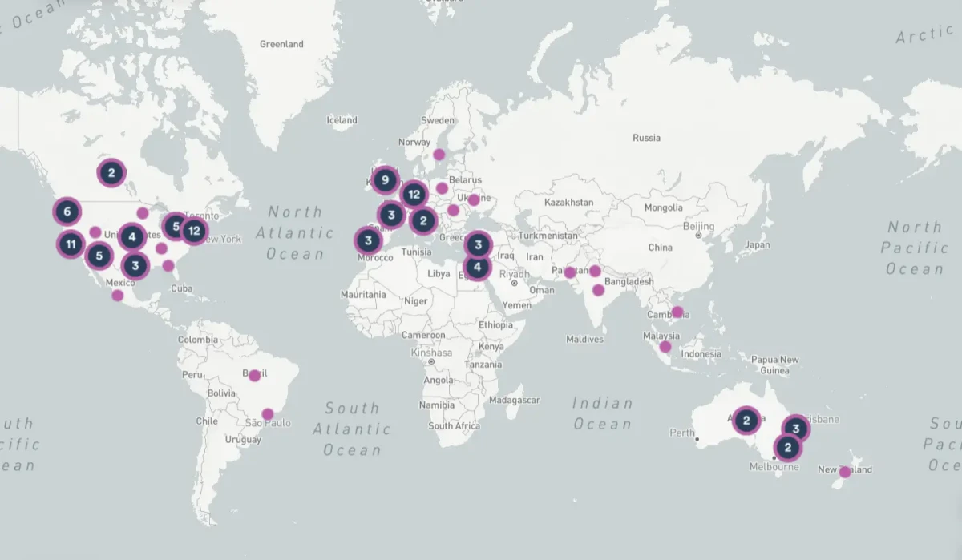Click the "3" cluster near Brisbane
This screenshot has height=560, width=962.
pos(796,429)
